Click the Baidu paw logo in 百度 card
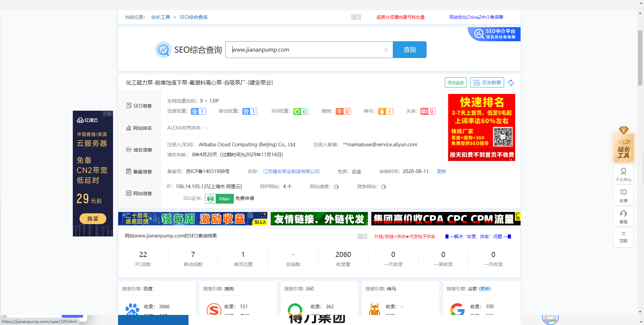The image size is (644, 325). point(132,309)
